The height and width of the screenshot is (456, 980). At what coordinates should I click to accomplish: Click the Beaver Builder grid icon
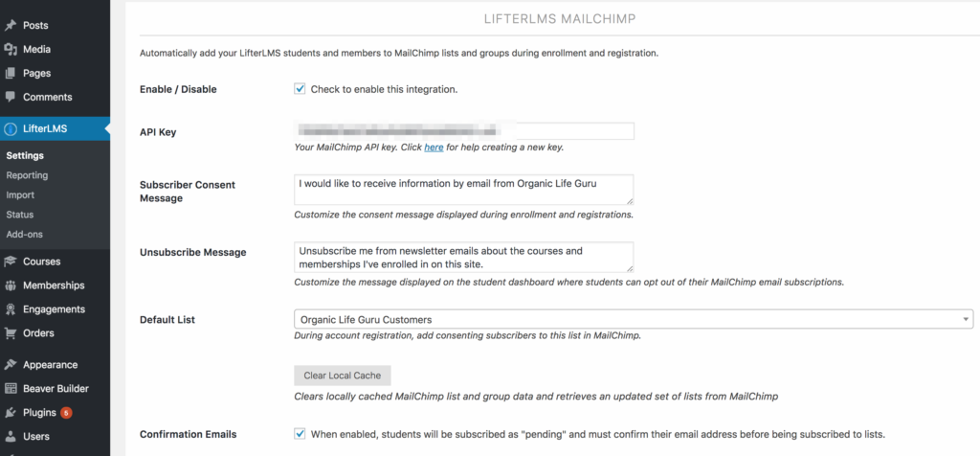10,388
